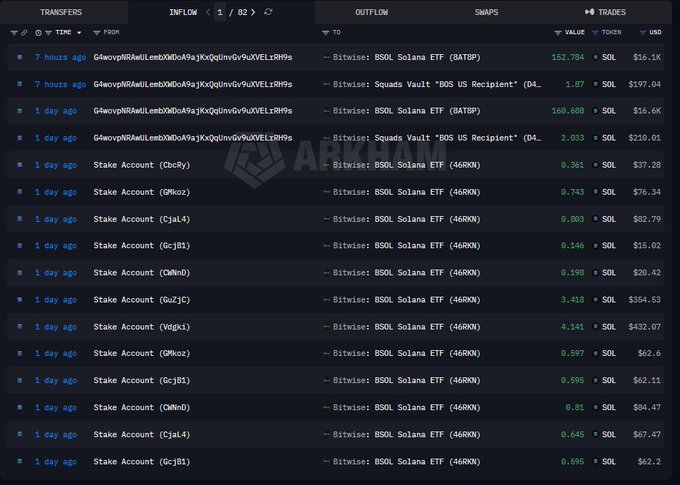Click transaction icon of the $354.53 row
Image resolution: width=680 pixels, height=485 pixels.
(20, 299)
